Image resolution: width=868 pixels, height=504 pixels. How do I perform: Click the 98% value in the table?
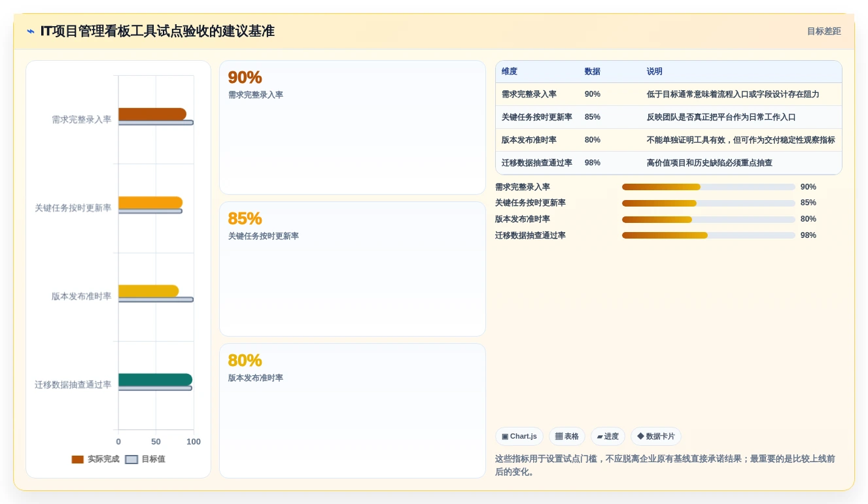tap(593, 163)
